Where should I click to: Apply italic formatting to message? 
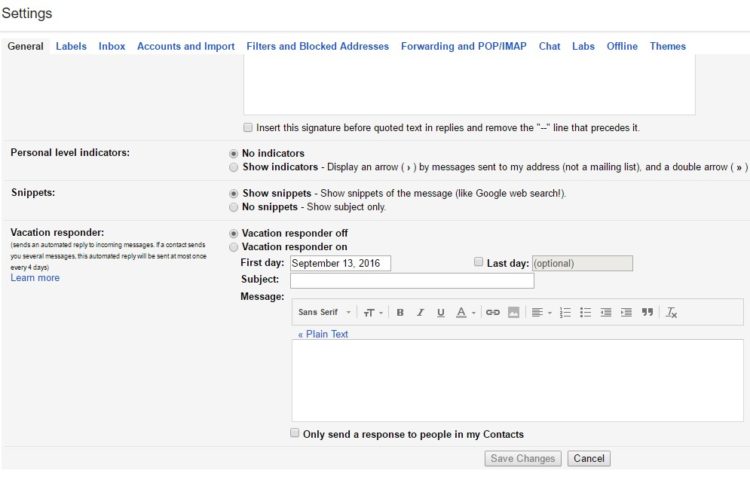coord(420,313)
